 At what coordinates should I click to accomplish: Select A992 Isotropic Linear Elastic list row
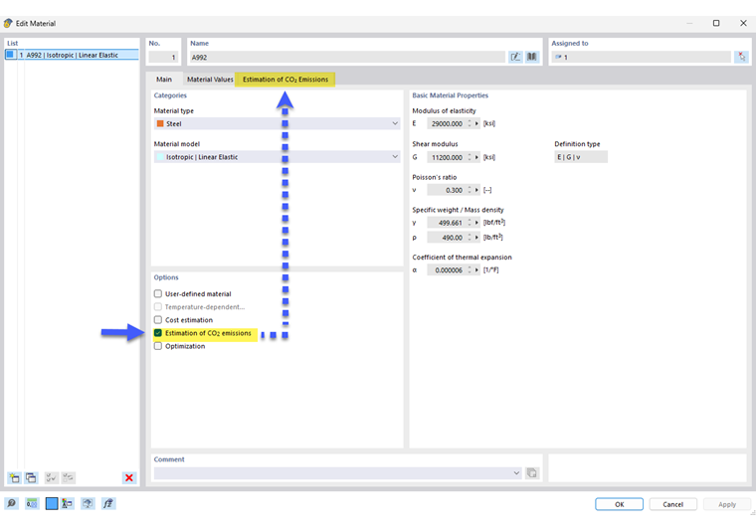(x=72, y=55)
